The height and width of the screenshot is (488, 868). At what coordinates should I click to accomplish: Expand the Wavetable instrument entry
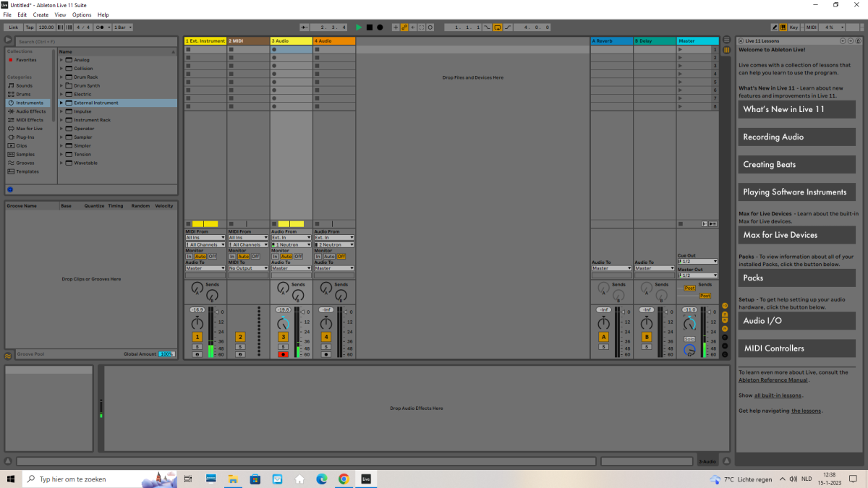pyautogui.click(x=61, y=163)
